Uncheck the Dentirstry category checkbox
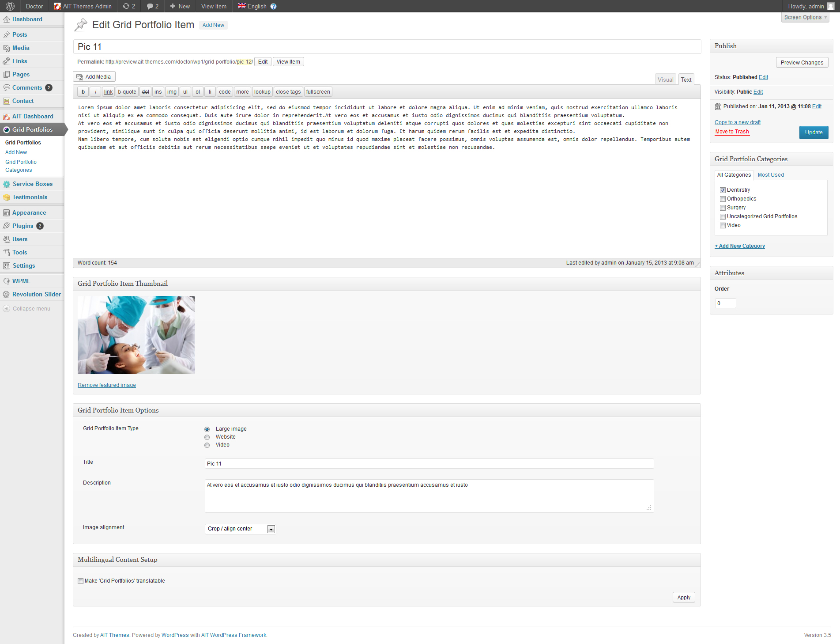The image size is (840, 644). tap(723, 190)
